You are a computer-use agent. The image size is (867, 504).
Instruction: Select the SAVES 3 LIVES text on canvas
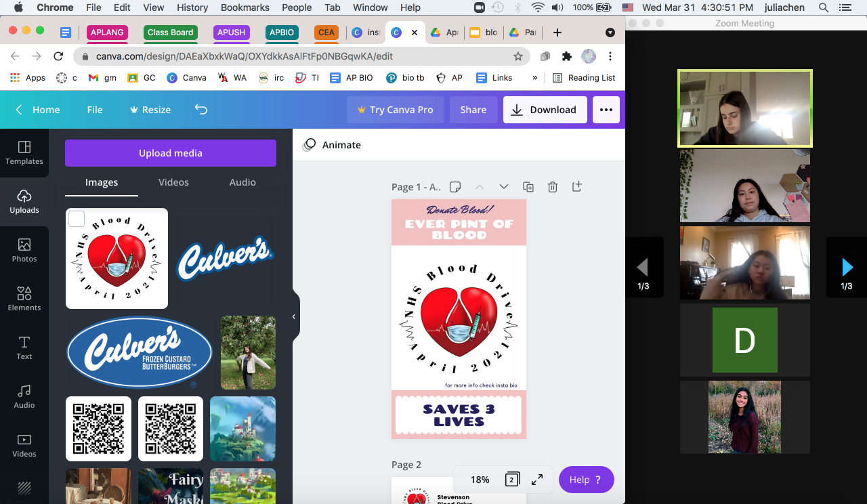pos(459,415)
